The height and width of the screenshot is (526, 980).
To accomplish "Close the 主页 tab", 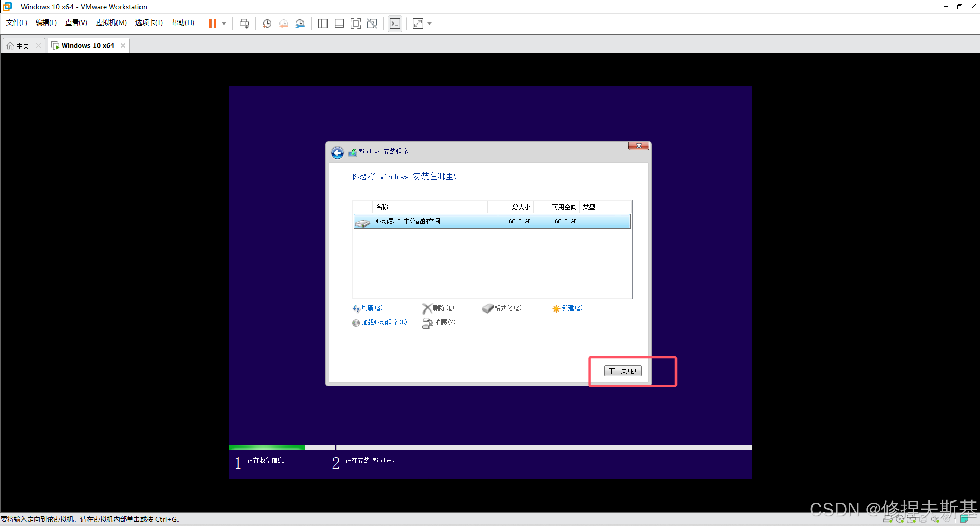I will tap(38, 46).
